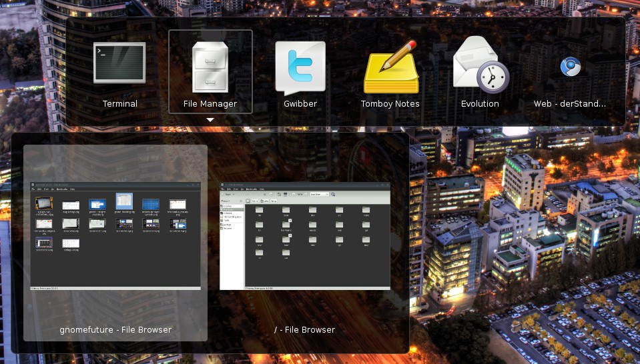640x364 pixels.
Task: Click the arrow below File Manager
Action: [x=210, y=120]
